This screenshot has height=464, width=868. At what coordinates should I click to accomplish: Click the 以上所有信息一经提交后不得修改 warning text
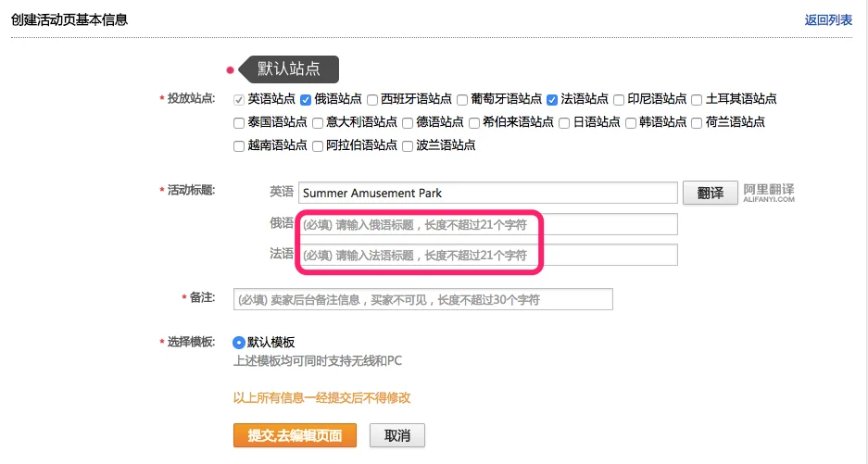pos(321,397)
